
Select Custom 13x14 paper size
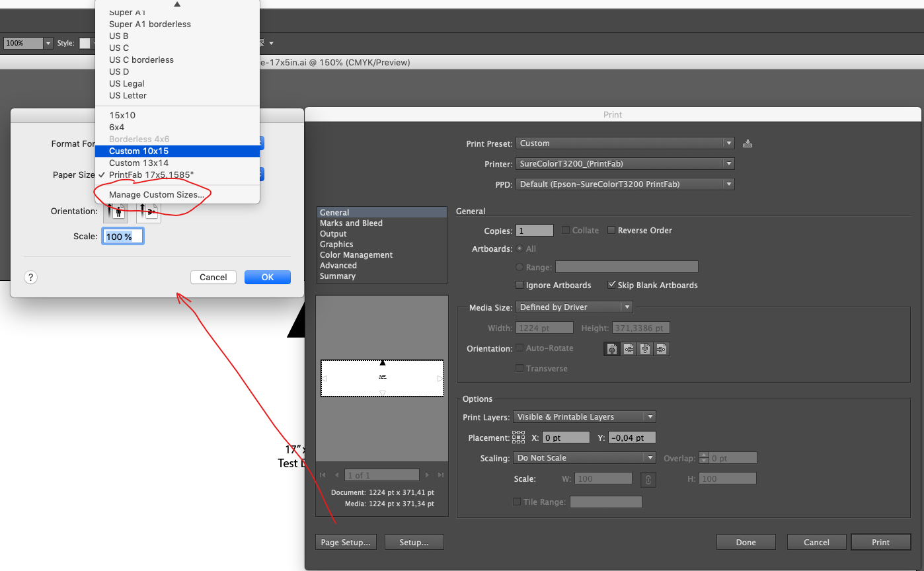coord(139,163)
